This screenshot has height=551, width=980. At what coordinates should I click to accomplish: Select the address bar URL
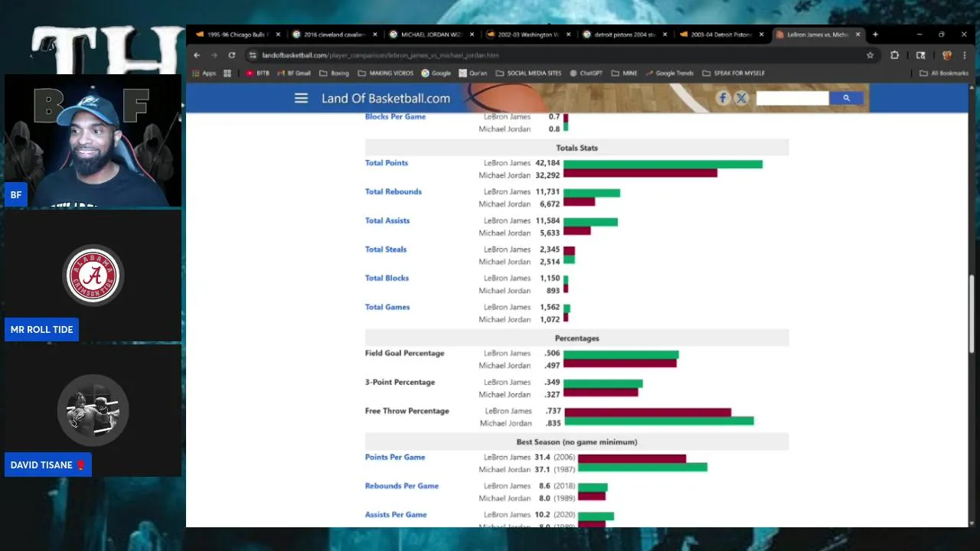tap(380, 55)
